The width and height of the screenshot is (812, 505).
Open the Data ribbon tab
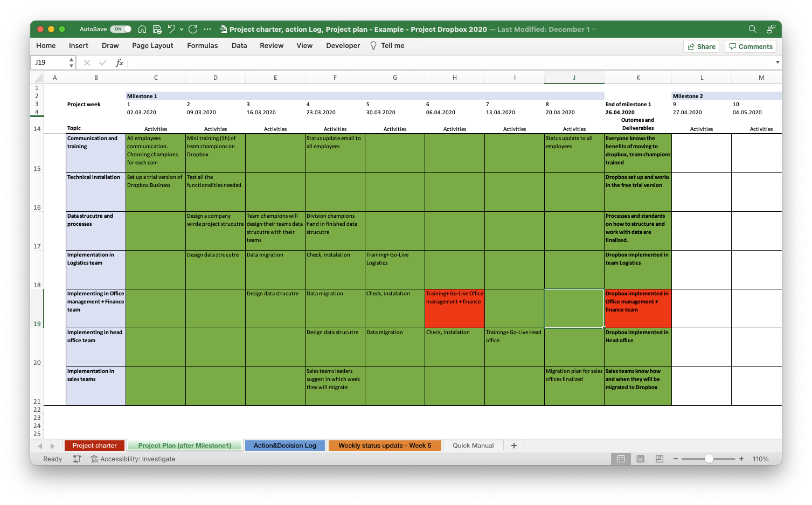tap(239, 46)
